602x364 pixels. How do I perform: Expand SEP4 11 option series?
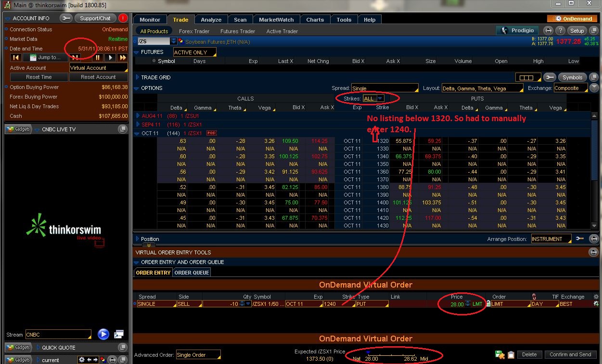tap(138, 125)
